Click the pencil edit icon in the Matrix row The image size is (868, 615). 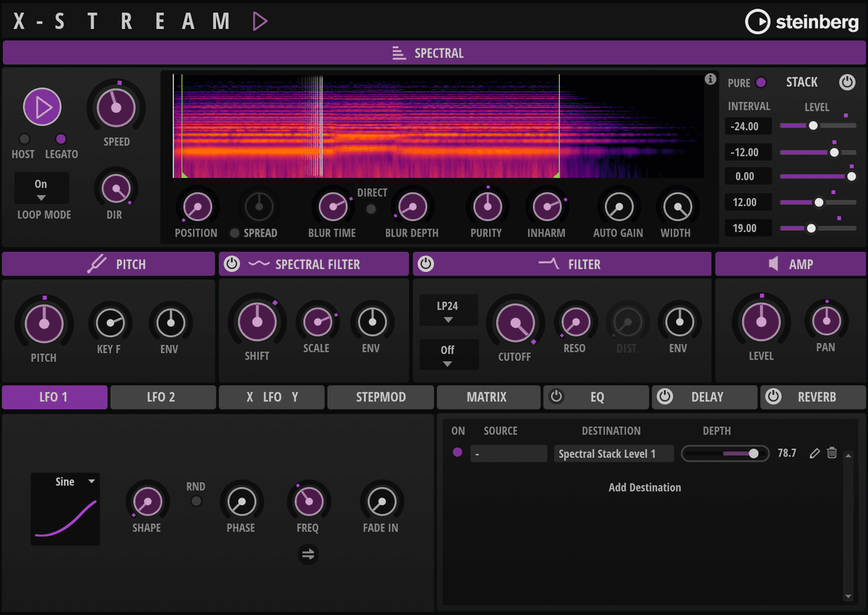pyautogui.click(x=814, y=453)
